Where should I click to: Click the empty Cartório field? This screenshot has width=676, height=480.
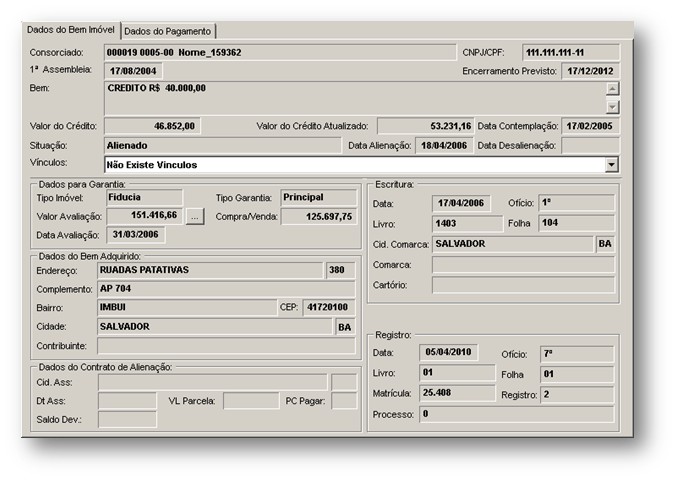(523, 285)
